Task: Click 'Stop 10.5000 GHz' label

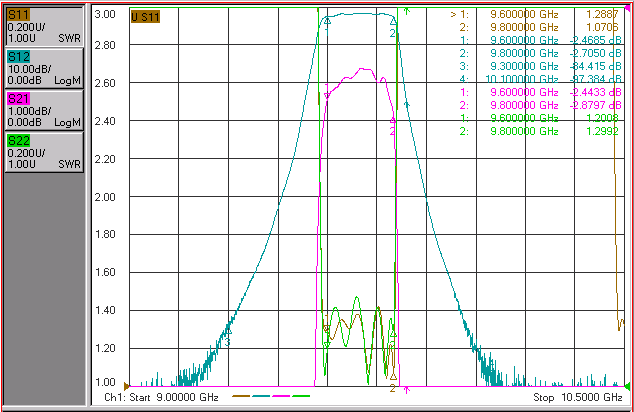Action: [578, 397]
